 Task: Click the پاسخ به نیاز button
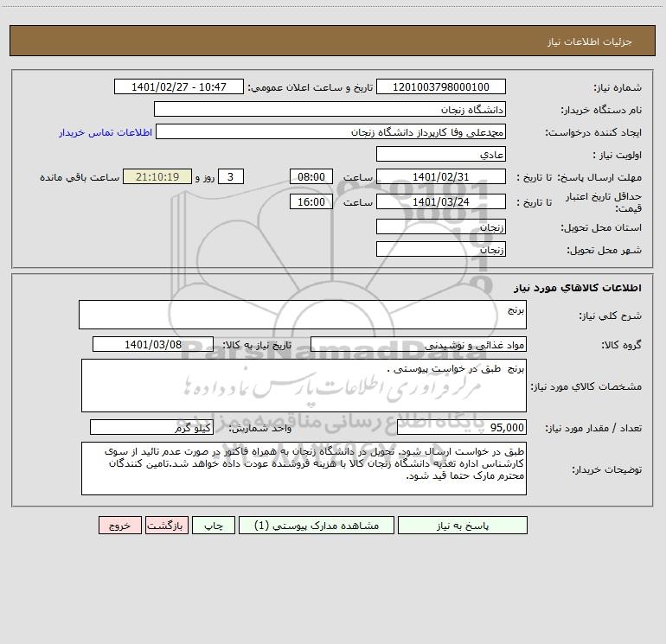coord(463,525)
